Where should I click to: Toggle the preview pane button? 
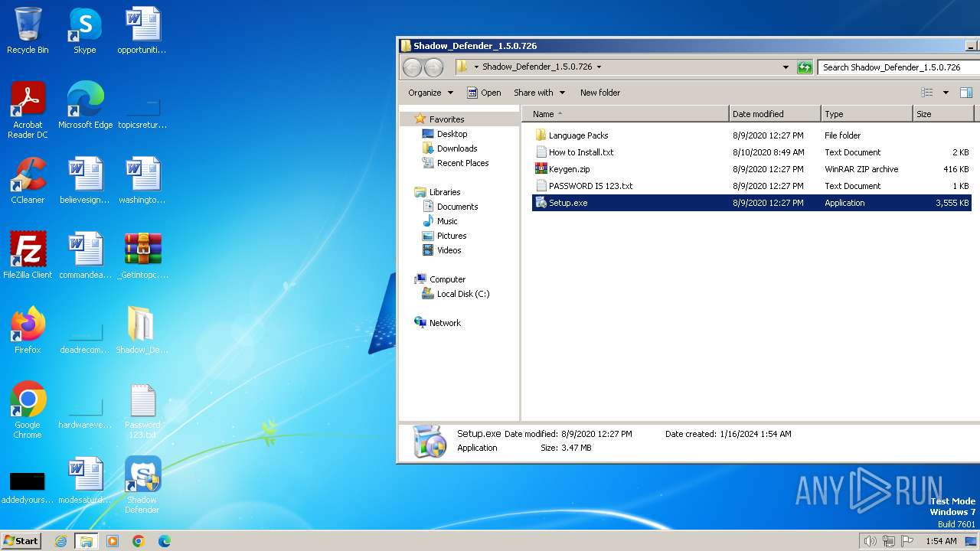tap(966, 93)
